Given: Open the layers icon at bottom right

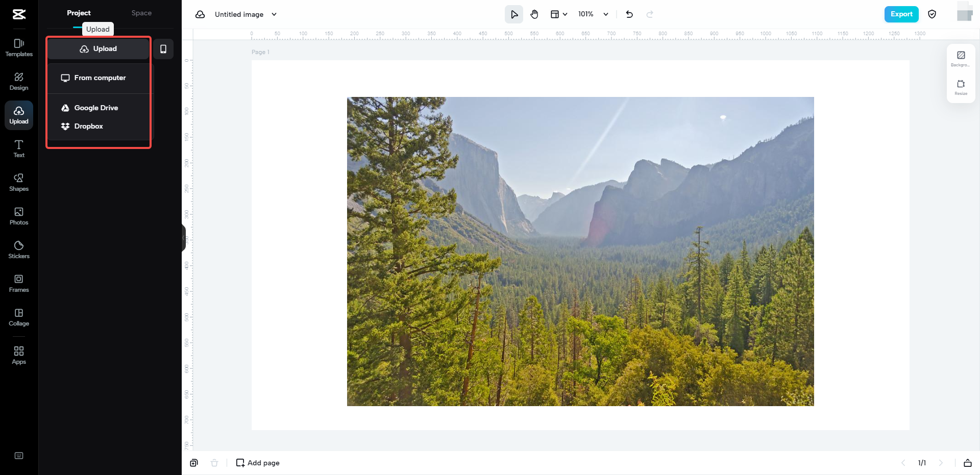Looking at the screenshot, I should click(967, 463).
